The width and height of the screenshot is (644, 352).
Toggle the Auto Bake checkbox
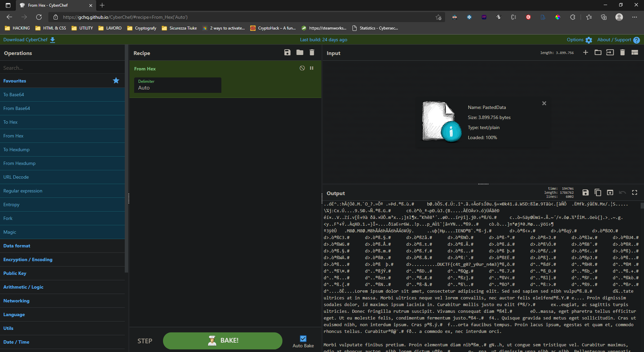pyautogui.click(x=303, y=339)
